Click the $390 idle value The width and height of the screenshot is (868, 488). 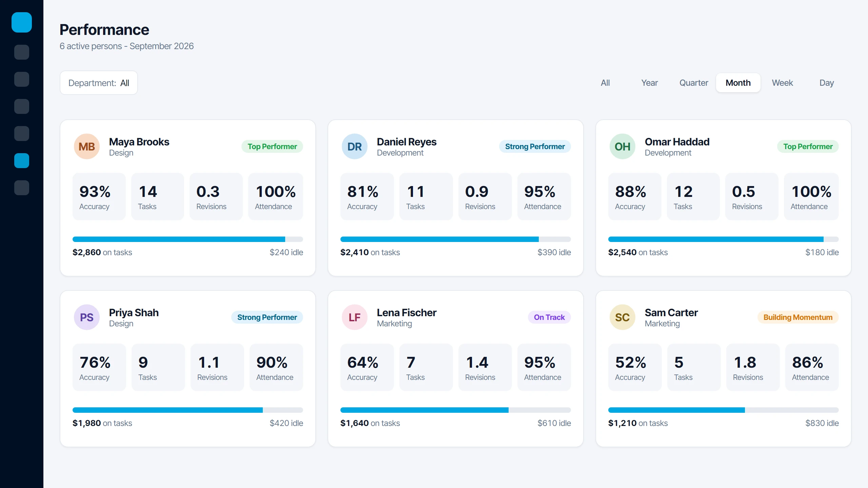[x=554, y=252]
